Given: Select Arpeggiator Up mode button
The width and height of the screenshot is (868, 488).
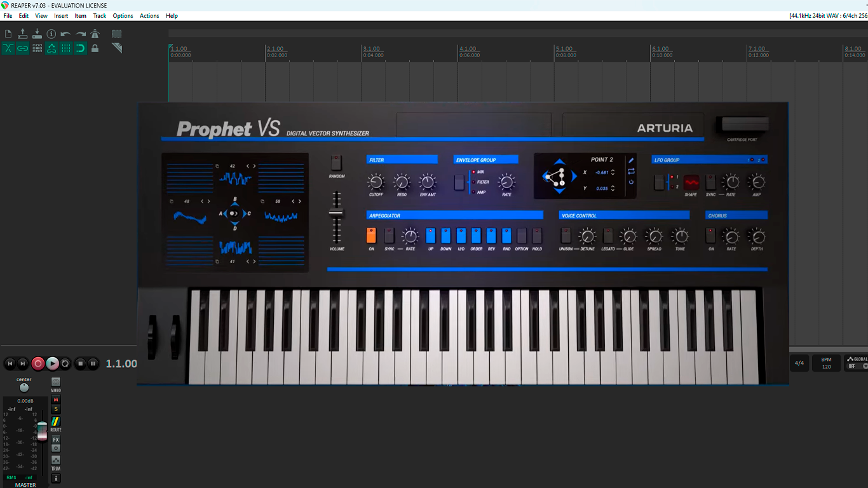Looking at the screenshot, I should pyautogui.click(x=430, y=236).
